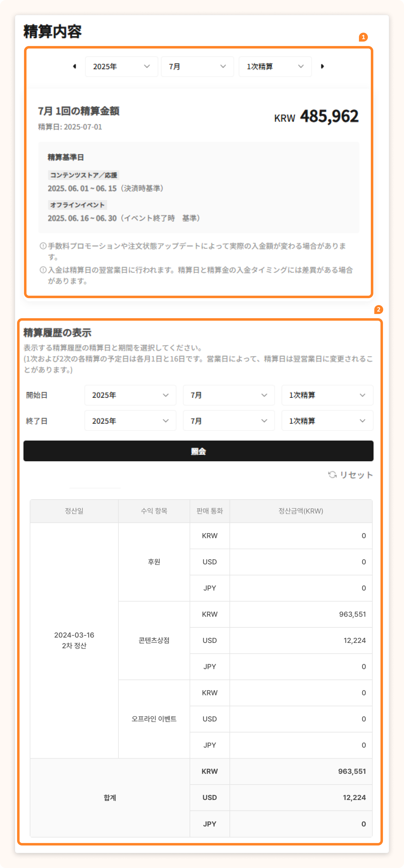Go to the next settlement period arrow
Image resolution: width=404 pixels, height=868 pixels.
coord(322,66)
